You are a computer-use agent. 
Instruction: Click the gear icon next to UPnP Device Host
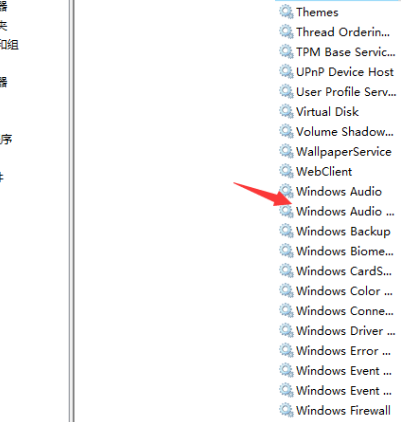tap(286, 72)
